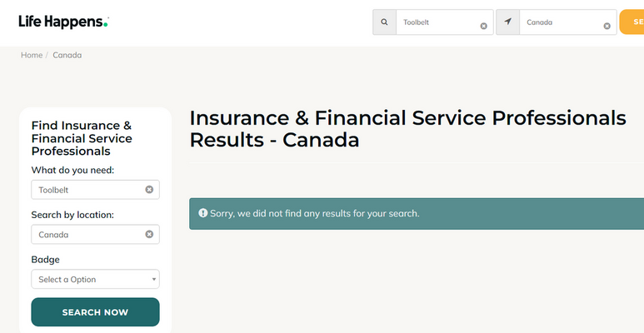Click the 'no results' alert banner
The image size is (644, 333).
point(417,213)
